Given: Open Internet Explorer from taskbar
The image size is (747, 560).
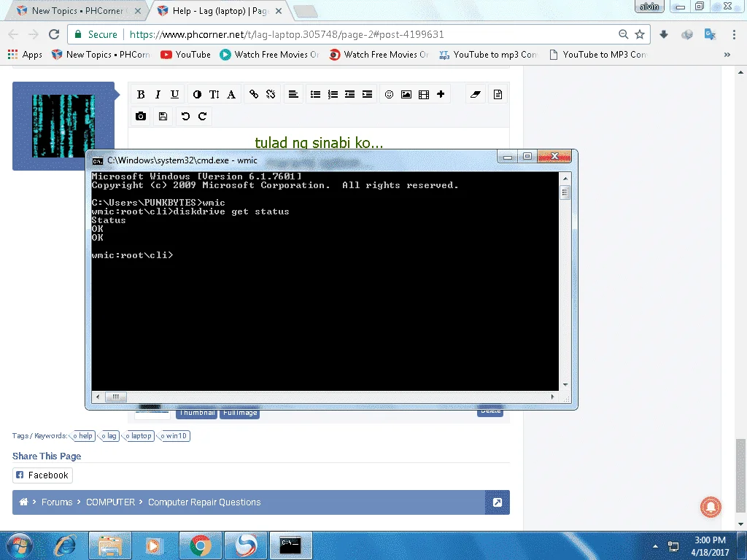Looking at the screenshot, I should [x=65, y=545].
